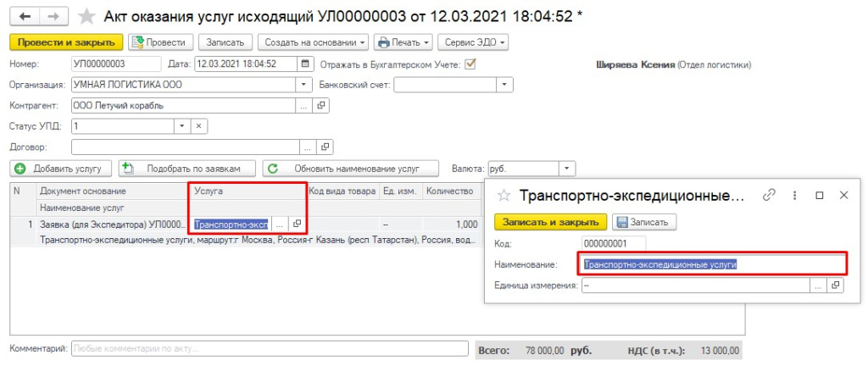Open the Сервис ЭДО dropdown menu
This screenshot has height=366, width=868.
(x=473, y=42)
